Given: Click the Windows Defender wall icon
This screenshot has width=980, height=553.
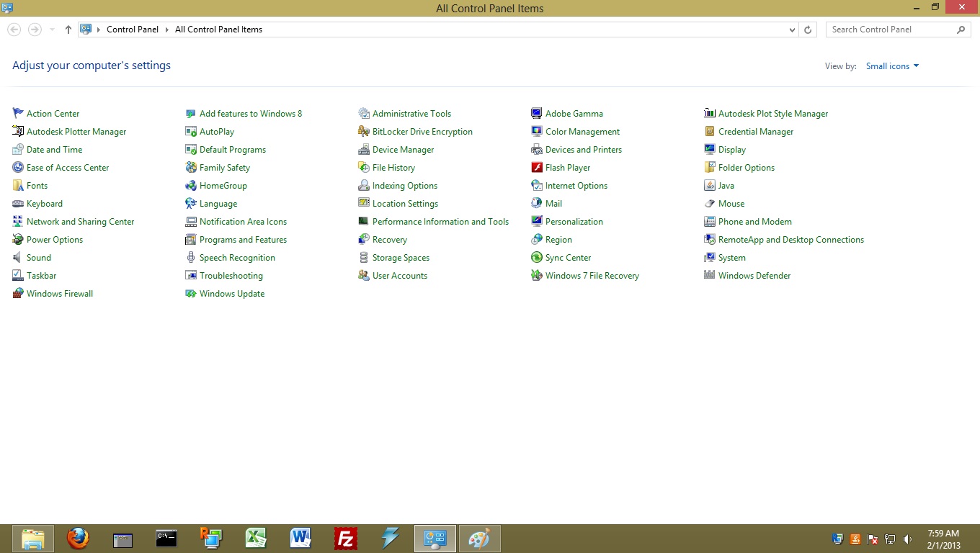Looking at the screenshot, I should [x=710, y=276].
